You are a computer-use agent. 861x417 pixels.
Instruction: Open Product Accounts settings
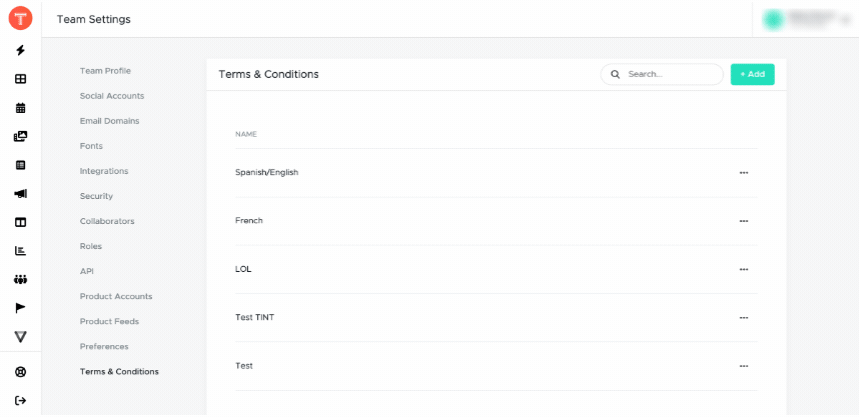[116, 296]
